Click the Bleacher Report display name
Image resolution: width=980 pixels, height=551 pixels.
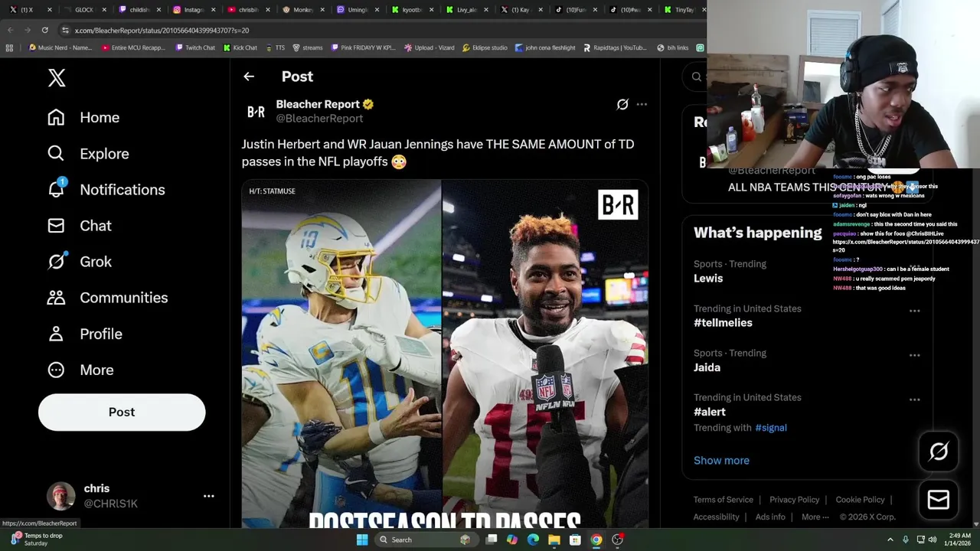(318, 104)
